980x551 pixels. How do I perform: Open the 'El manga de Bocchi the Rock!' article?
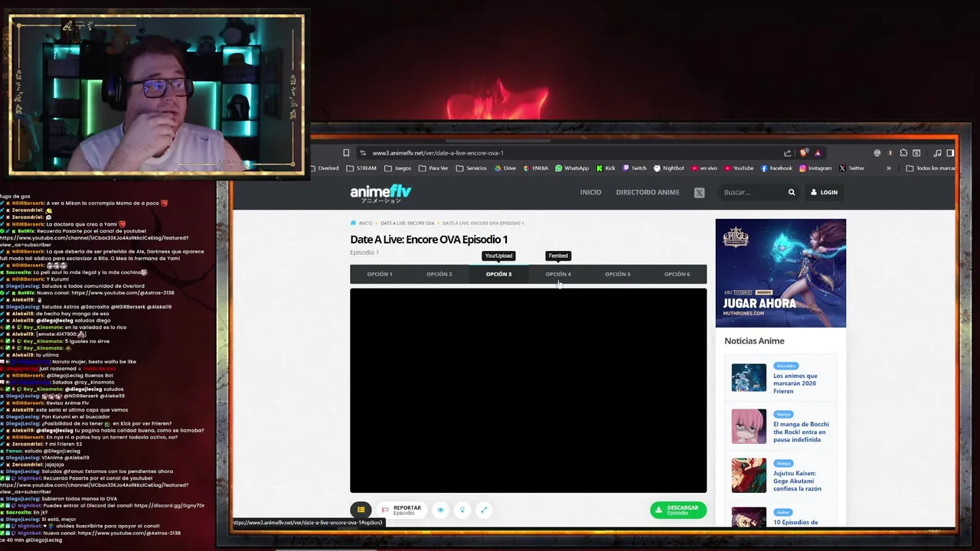[801, 432]
